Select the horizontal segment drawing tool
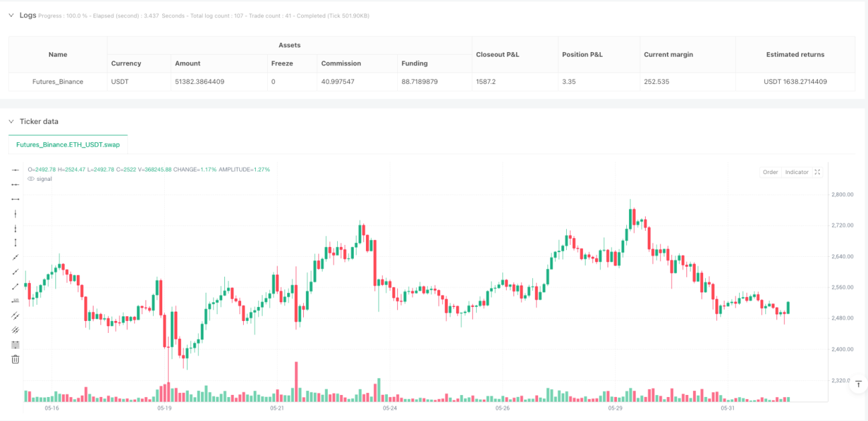 click(15, 199)
